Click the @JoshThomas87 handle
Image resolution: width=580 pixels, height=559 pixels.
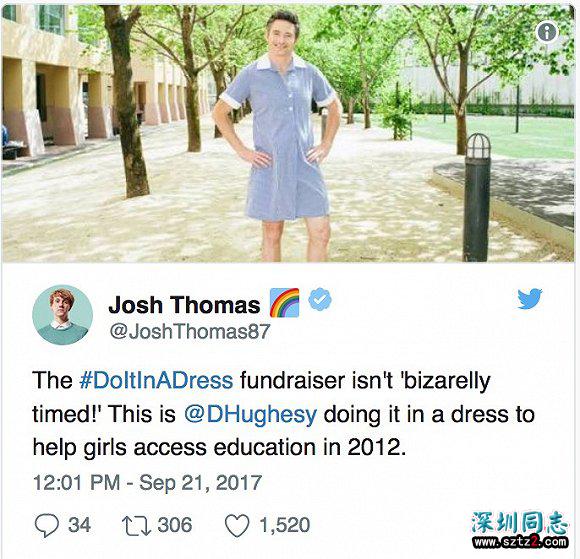click(190, 331)
